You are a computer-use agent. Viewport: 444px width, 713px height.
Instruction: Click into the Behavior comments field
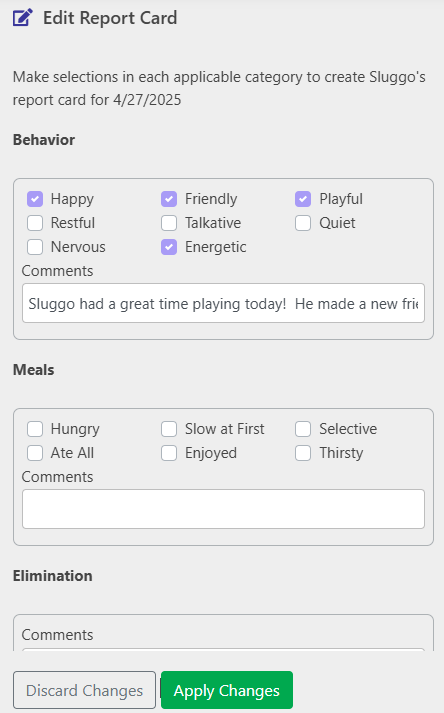click(x=223, y=303)
